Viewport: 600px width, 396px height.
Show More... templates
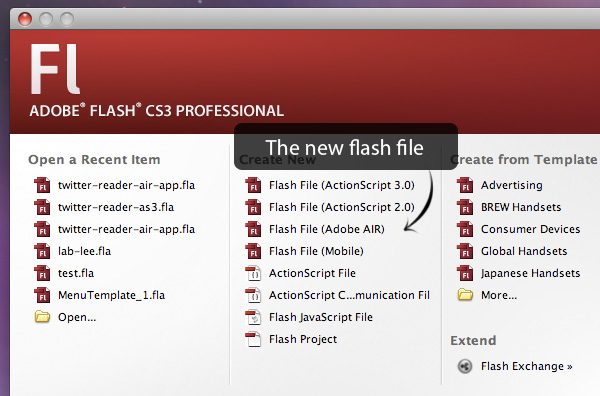[499, 295]
